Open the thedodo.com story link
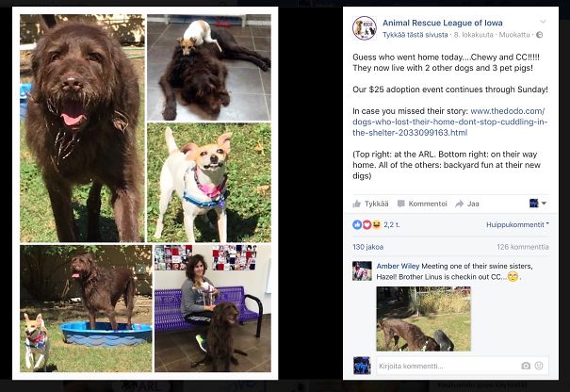Image resolution: width=570 pixels, height=392 pixels. click(x=450, y=122)
